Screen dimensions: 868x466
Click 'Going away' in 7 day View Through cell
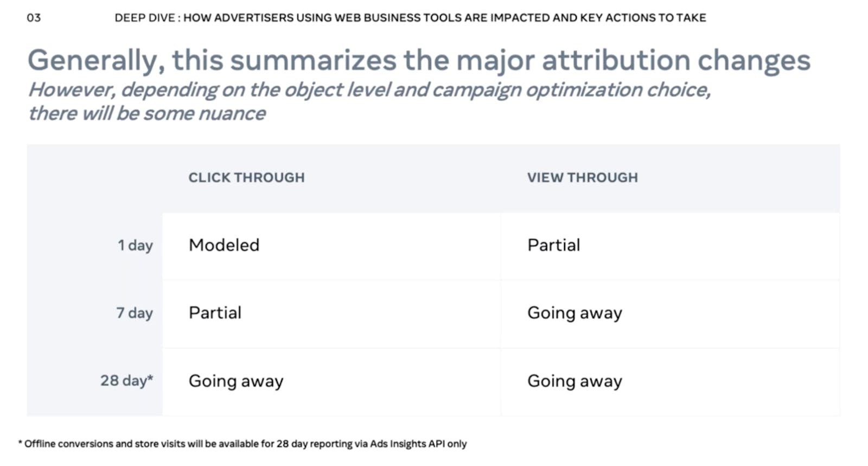575,314
